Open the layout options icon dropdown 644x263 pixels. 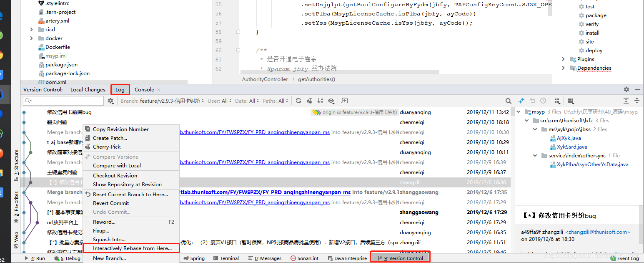coord(571,101)
